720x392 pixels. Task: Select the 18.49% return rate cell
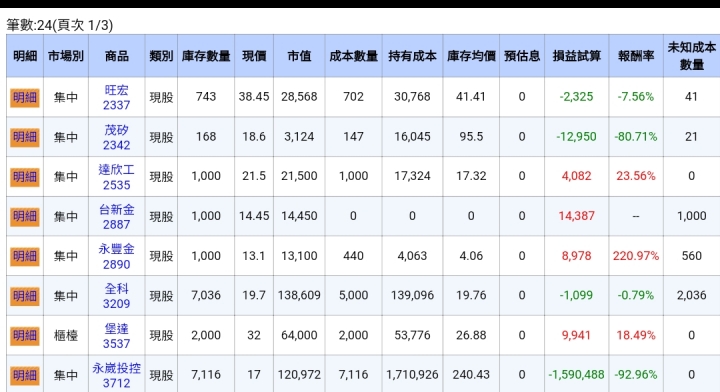pos(636,335)
